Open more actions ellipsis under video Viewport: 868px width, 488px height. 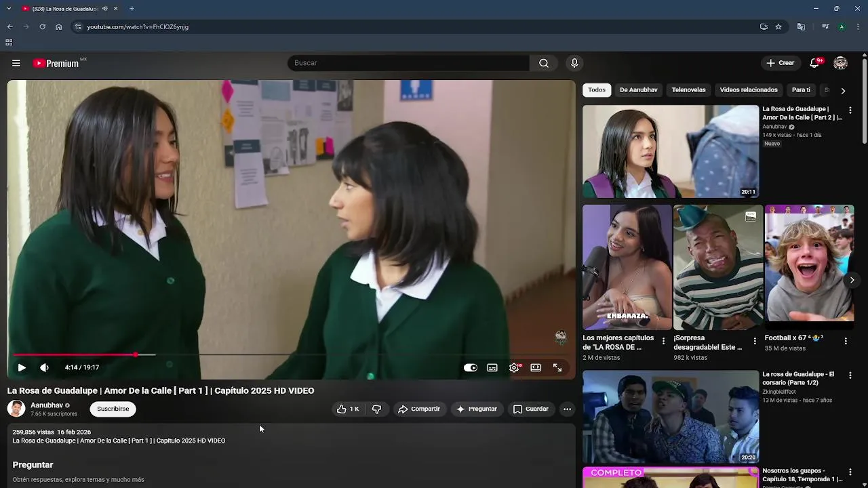pos(567,409)
